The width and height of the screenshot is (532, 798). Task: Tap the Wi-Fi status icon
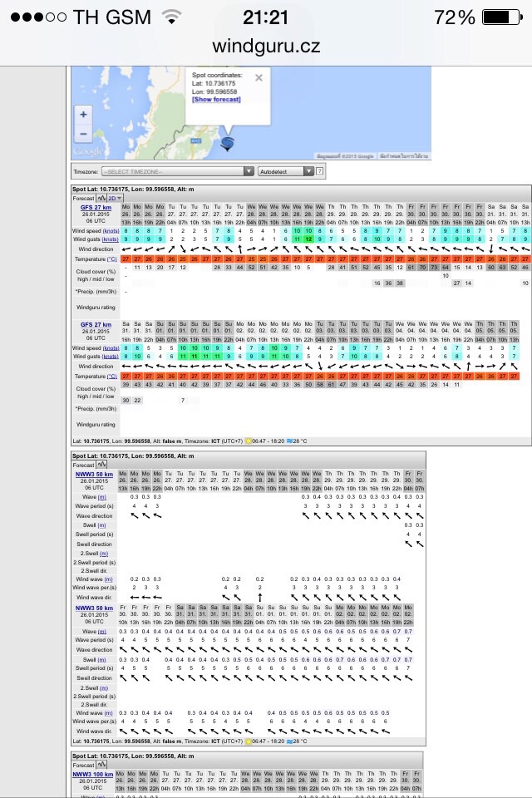tap(172, 17)
